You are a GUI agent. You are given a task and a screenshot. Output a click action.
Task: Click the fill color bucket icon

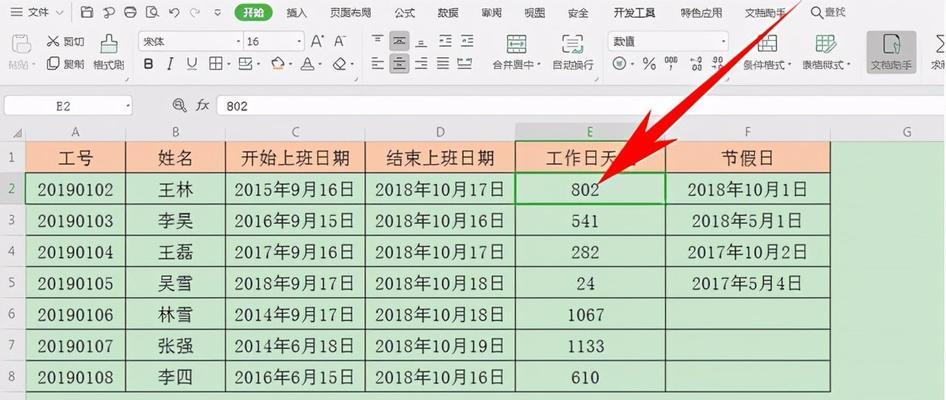[278, 64]
